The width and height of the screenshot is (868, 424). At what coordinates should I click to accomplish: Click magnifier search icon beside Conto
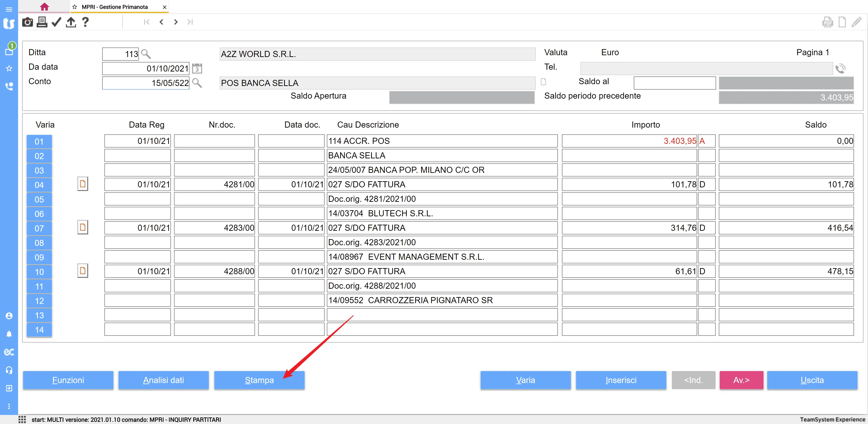pyautogui.click(x=197, y=83)
